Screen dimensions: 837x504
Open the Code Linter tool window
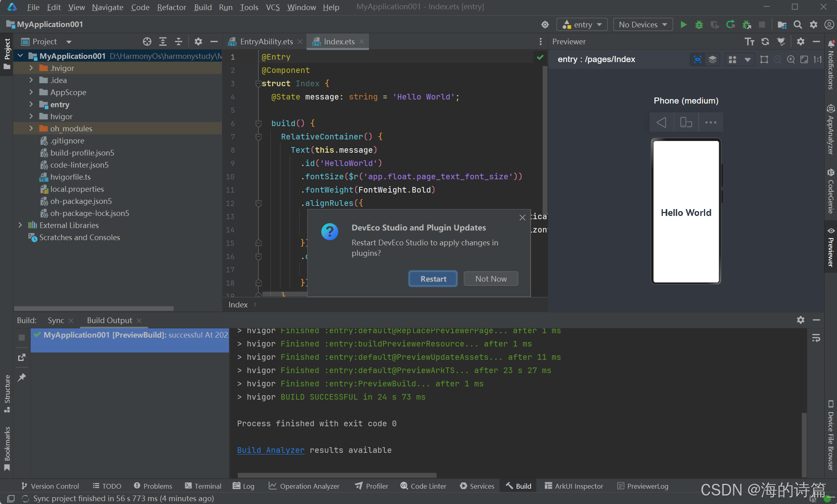pyautogui.click(x=423, y=486)
